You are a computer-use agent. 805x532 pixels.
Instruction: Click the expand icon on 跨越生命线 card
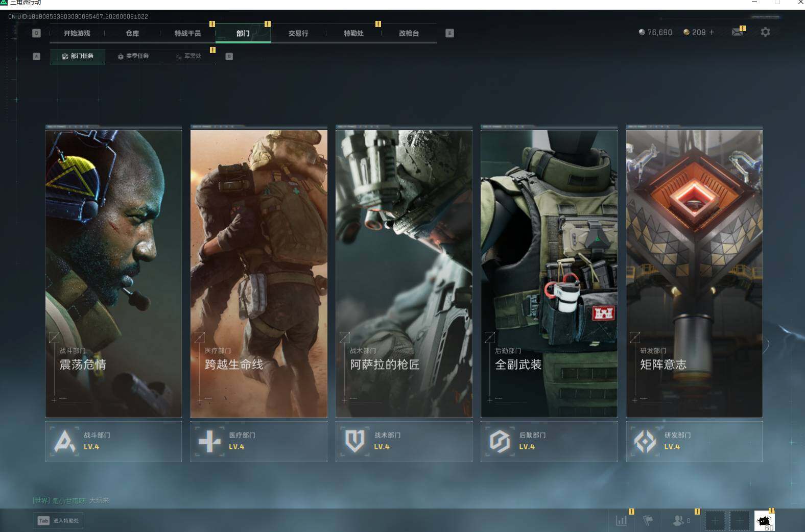tap(200, 337)
